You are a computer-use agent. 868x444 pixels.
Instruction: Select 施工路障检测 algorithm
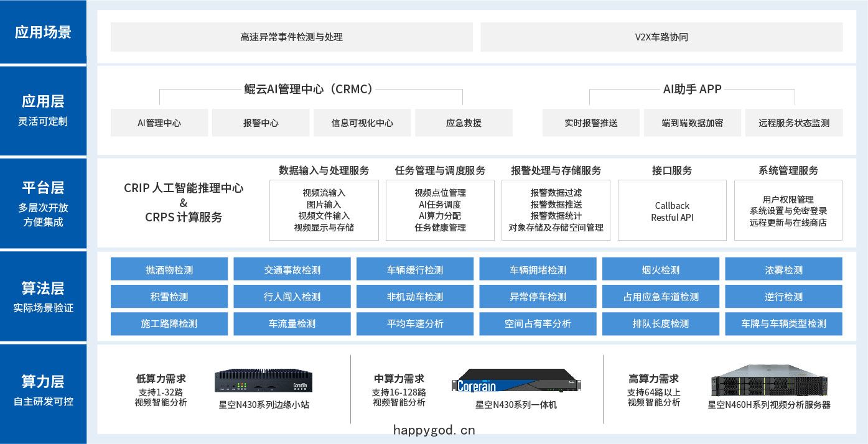point(169,323)
